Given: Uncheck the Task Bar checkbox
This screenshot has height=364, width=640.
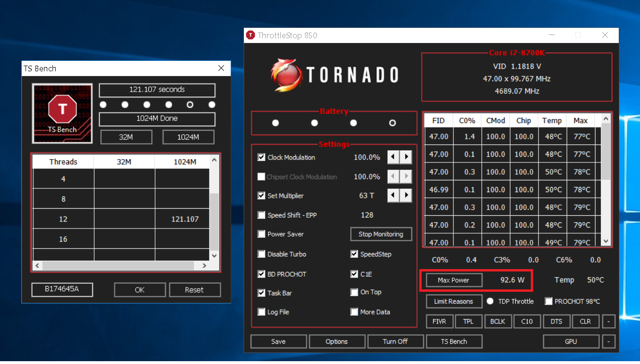Looking at the screenshot, I should [x=261, y=293].
